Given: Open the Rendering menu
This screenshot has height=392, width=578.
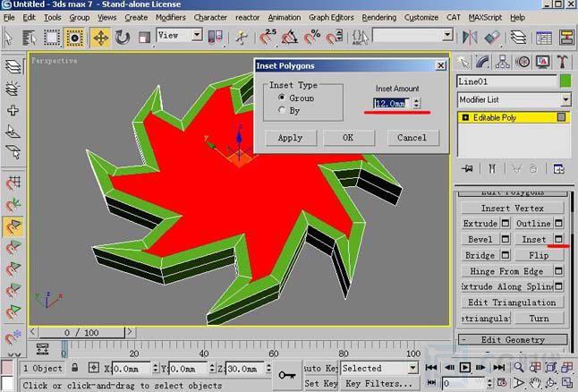Looking at the screenshot, I should click(x=379, y=17).
